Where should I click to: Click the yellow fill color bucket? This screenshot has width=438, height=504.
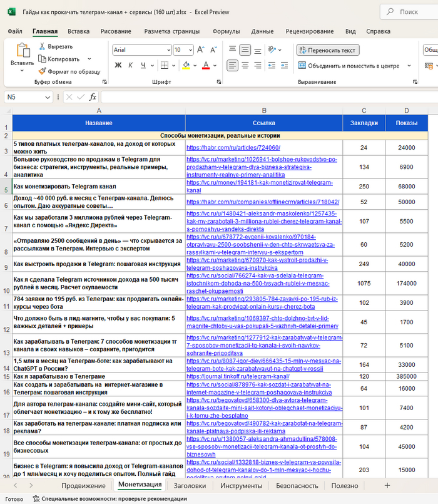pos(187,66)
